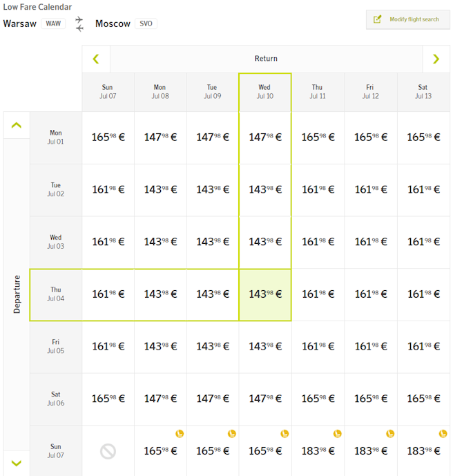Select the highlighted 143.98 € fare, Jul 04 to Jul 10
453x476 pixels.
click(x=265, y=294)
